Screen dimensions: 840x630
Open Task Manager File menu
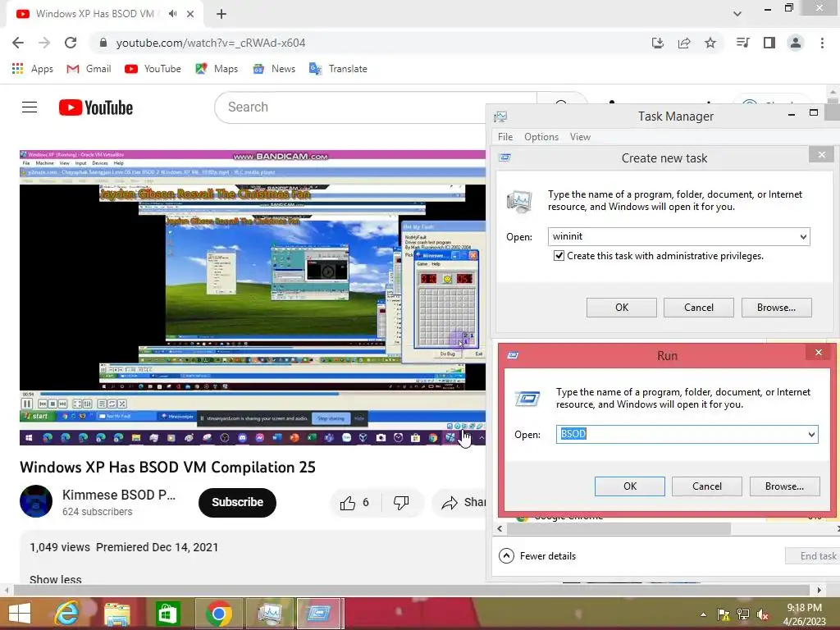pyautogui.click(x=505, y=137)
